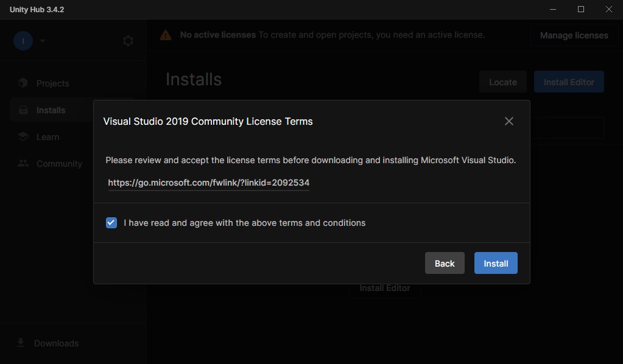Click the Install button in dialog
This screenshot has height=364, width=623.
[x=496, y=263]
